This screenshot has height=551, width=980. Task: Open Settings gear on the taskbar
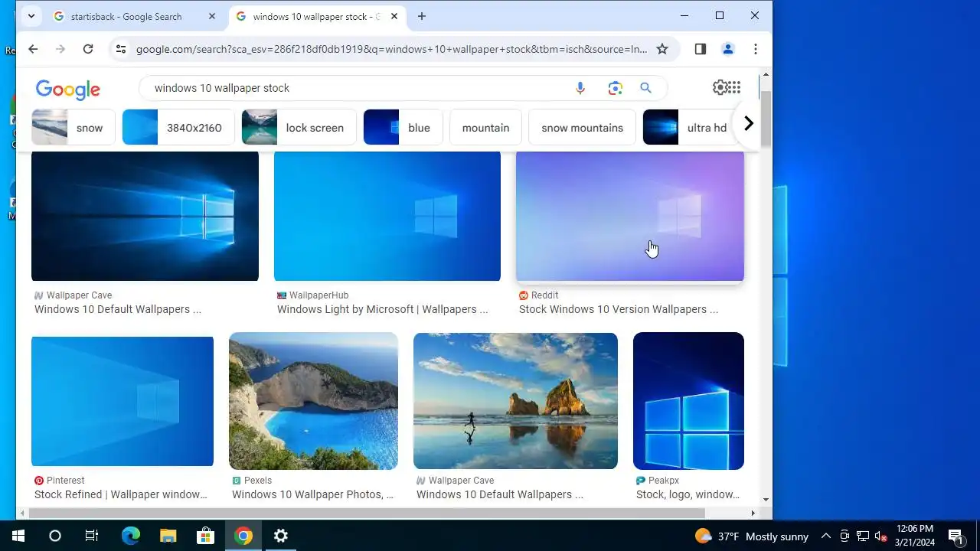tap(281, 536)
